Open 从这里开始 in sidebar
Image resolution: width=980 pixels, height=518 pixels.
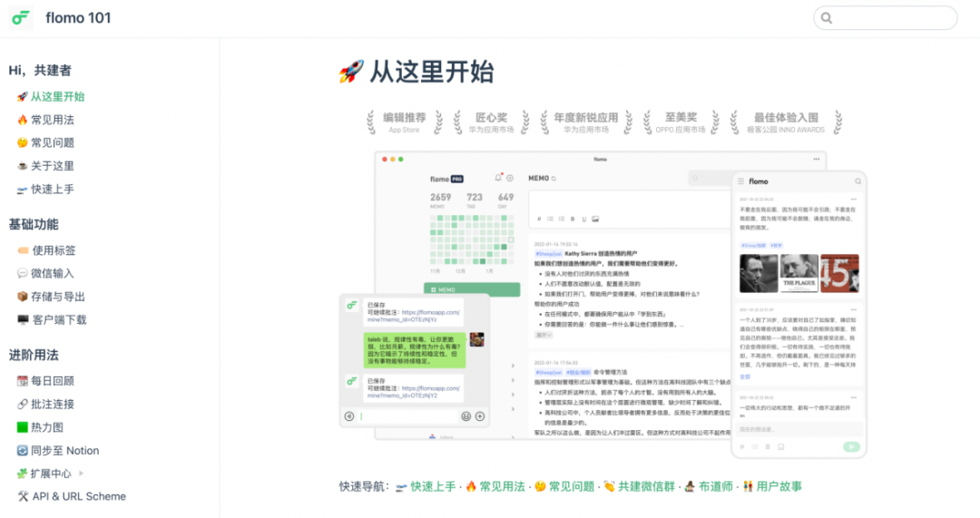57,97
